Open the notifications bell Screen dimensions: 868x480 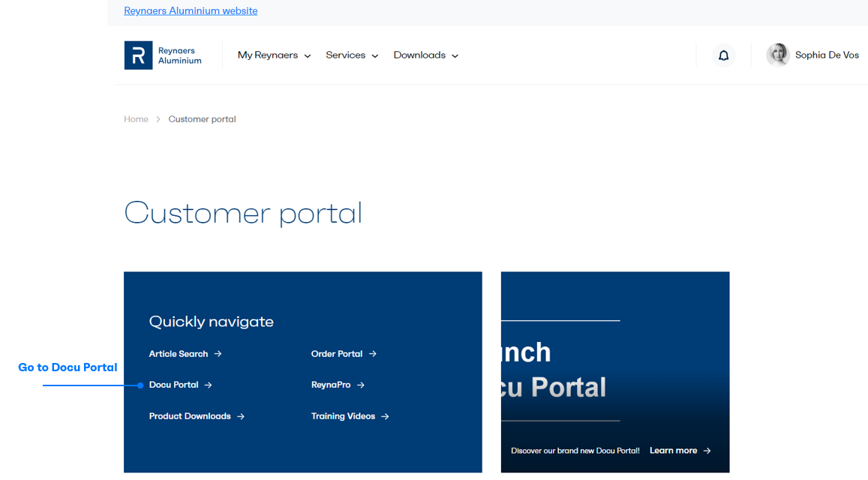click(723, 55)
